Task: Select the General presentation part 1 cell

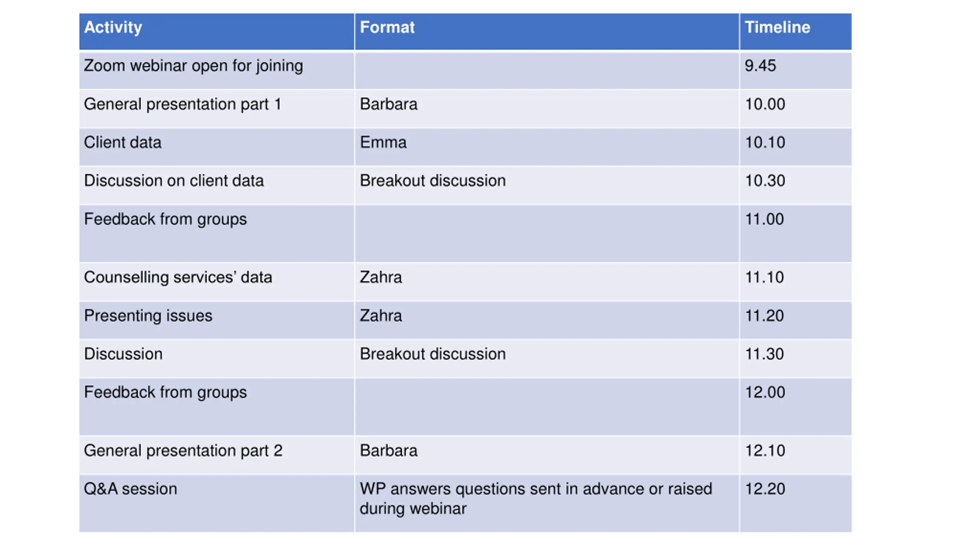Action: (x=217, y=109)
